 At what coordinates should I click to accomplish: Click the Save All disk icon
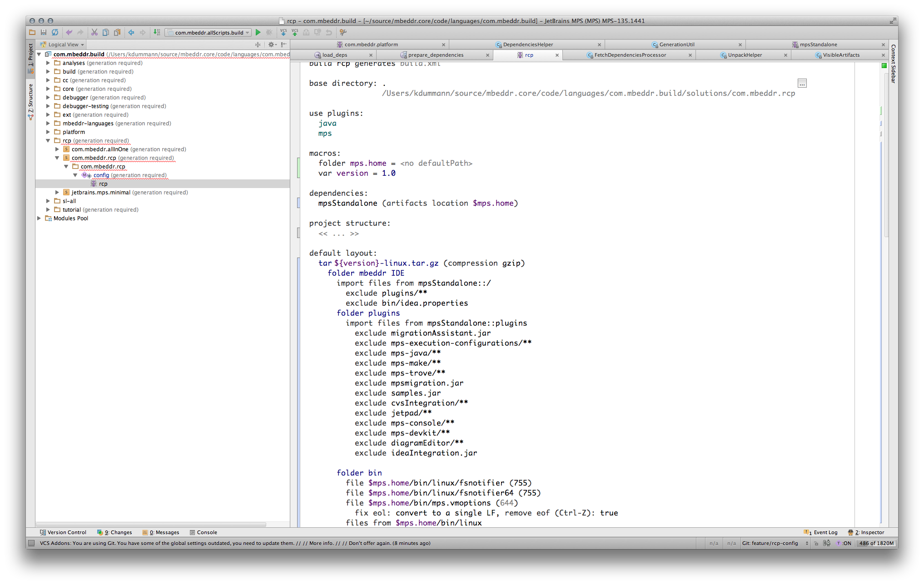pyautogui.click(x=44, y=32)
